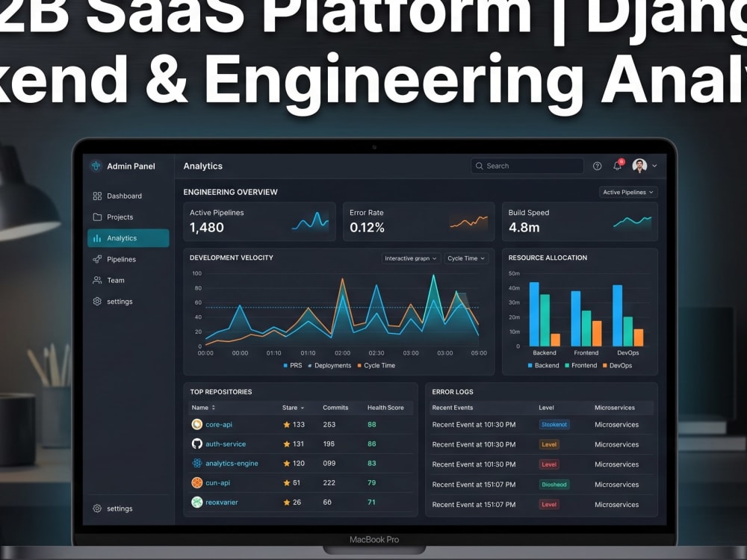Click the star icon for core-api
Viewport: 747px width, 560px height.
tap(286, 424)
